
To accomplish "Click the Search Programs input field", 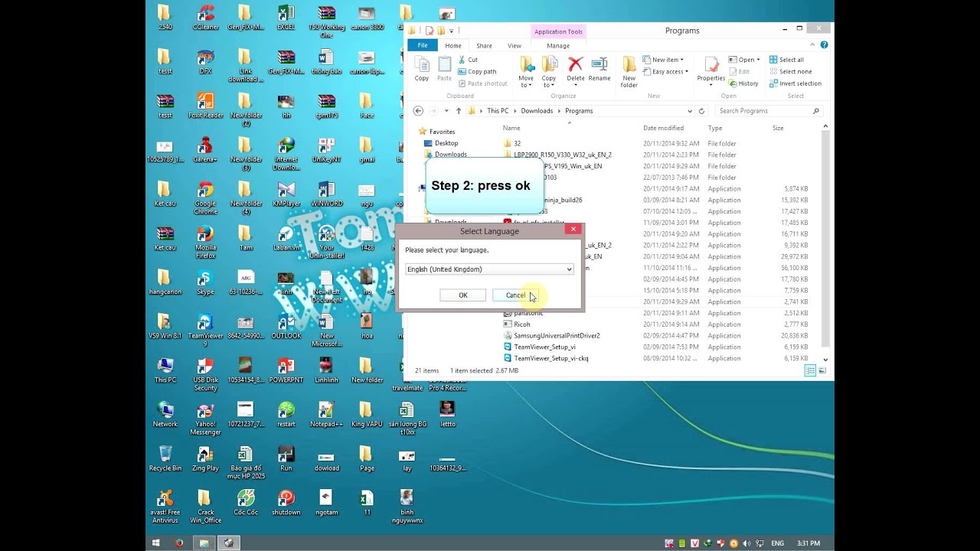I will (768, 111).
